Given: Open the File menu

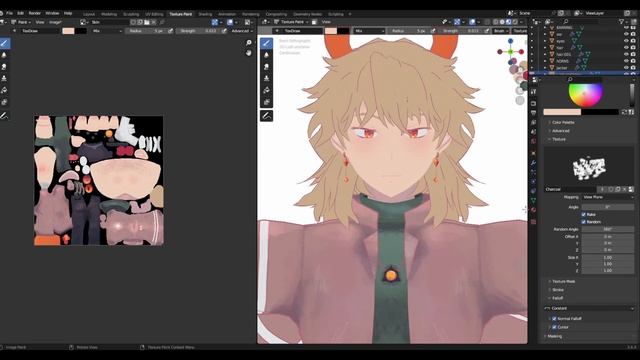Looking at the screenshot, I should tap(9, 13).
